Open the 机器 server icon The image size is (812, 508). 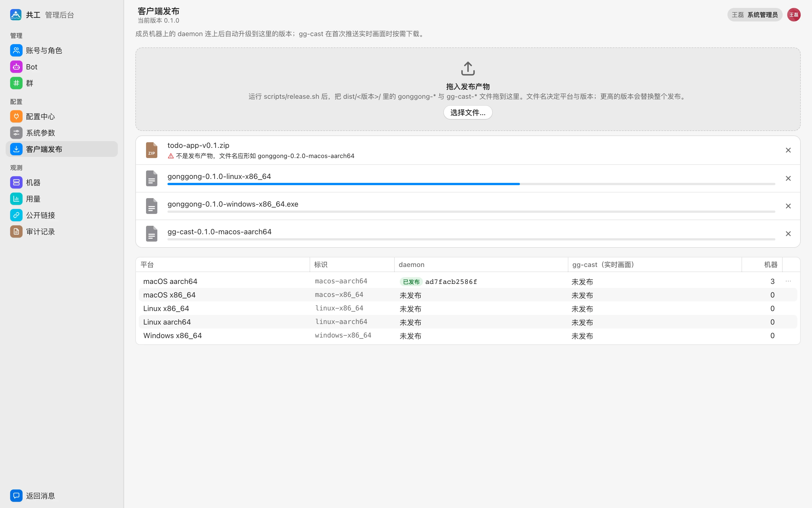click(x=16, y=182)
